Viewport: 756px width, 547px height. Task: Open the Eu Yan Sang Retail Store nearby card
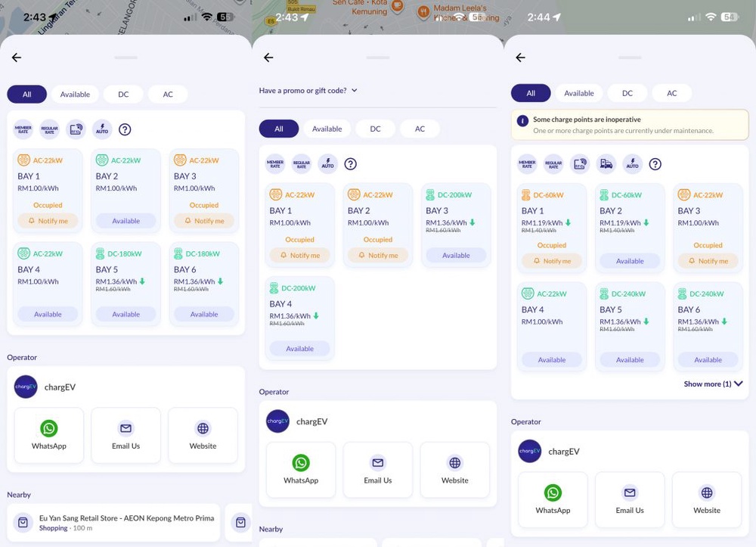click(x=113, y=523)
